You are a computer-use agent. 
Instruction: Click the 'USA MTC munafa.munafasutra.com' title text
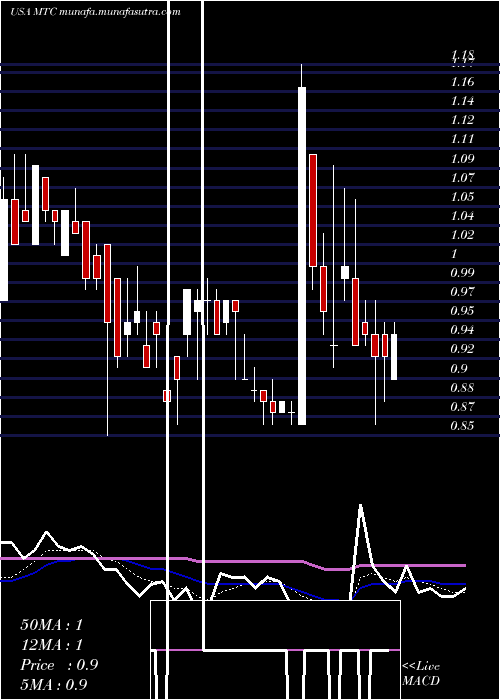pos(96,12)
